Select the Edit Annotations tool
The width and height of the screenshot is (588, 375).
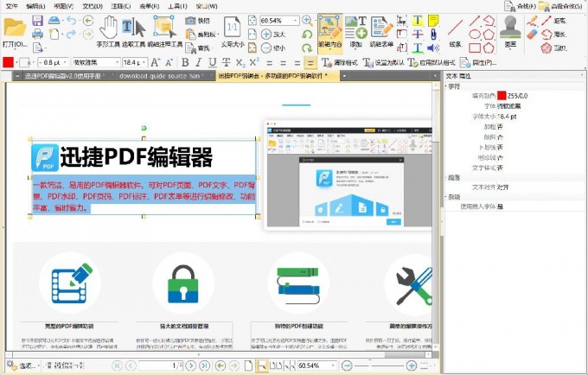pyautogui.click(x=164, y=32)
